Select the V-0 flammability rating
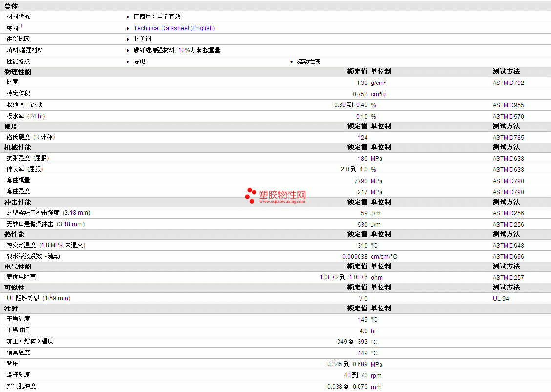 point(363,299)
